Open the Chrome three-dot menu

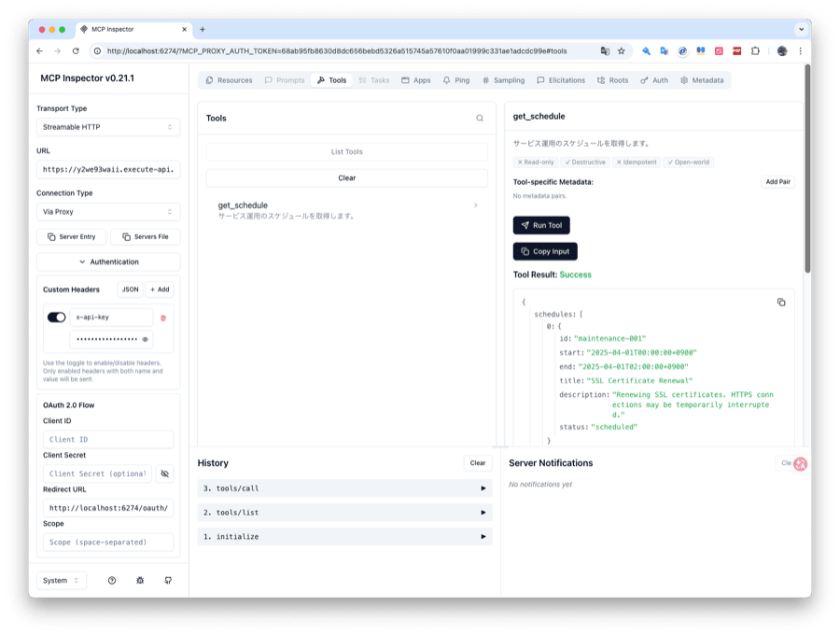tap(801, 51)
